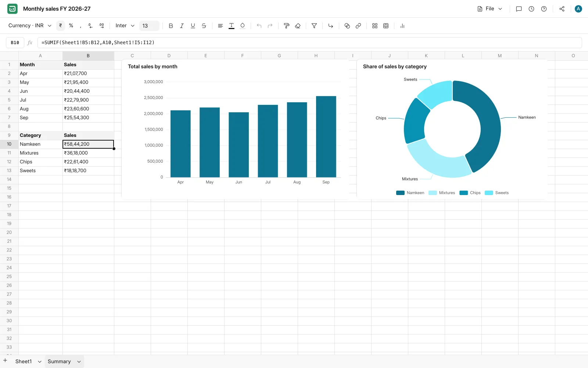The height and width of the screenshot is (368, 588).
Task: Toggle strikethrough formatting
Action: click(x=204, y=26)
